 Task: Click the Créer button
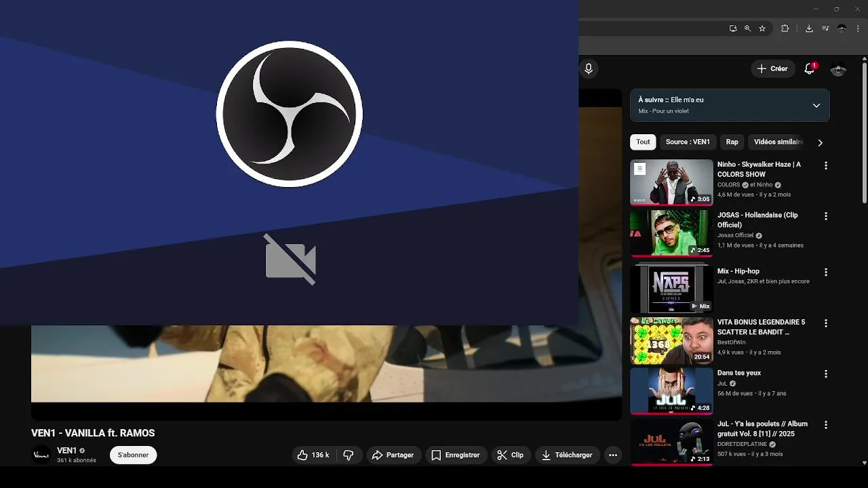pyautogui.click(x=773, y=68)
